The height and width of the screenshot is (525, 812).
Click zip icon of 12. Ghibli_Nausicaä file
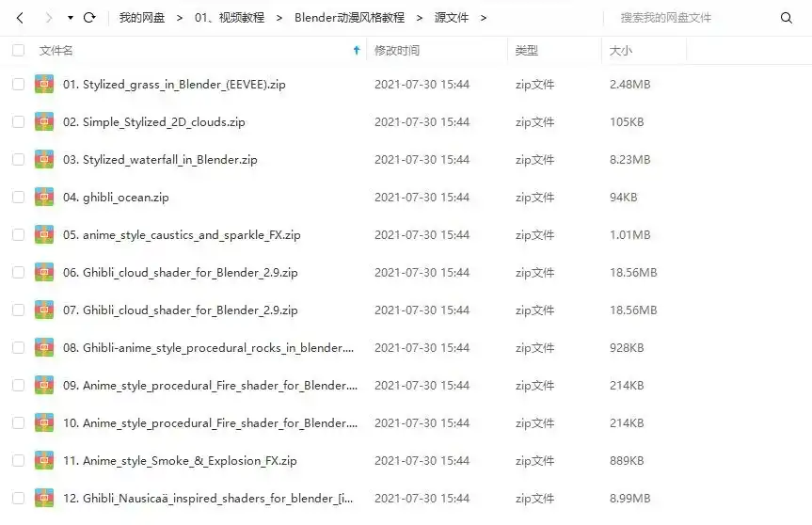tap(44, 498)
